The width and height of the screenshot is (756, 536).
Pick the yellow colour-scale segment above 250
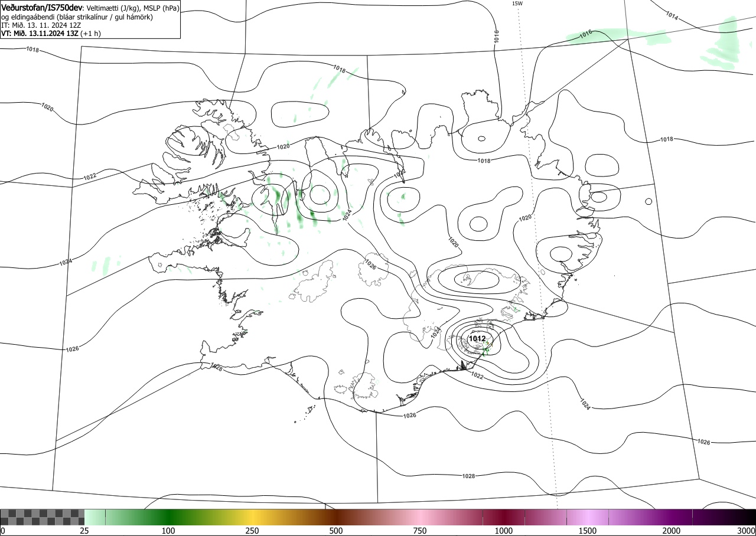(x=252, y=517)
